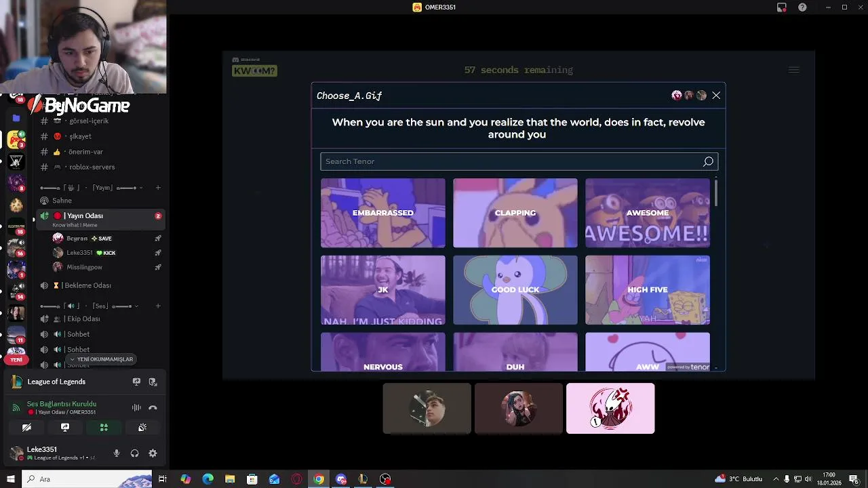Disconnect from voice with hang-up icon
Screen dimensions: 868x488
(153, 407)
